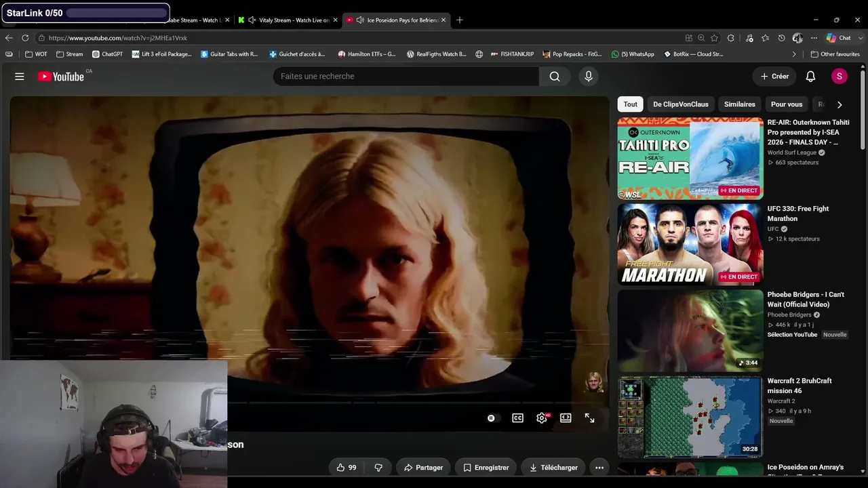
Task: Click the zoom magnifier in address bar
Action: point(701,38)
